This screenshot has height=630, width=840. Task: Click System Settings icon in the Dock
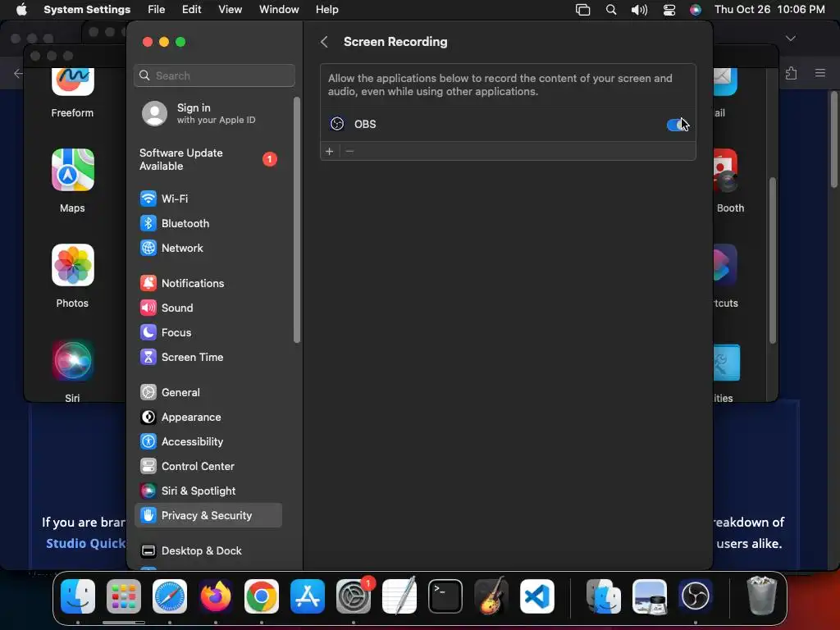[x=354, y=596]
